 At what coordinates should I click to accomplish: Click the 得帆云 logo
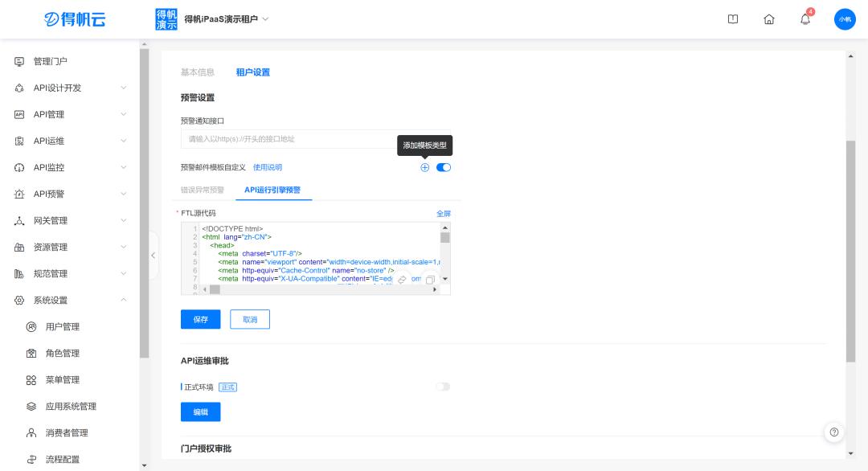pyautogui.click(x=75, y=19)
